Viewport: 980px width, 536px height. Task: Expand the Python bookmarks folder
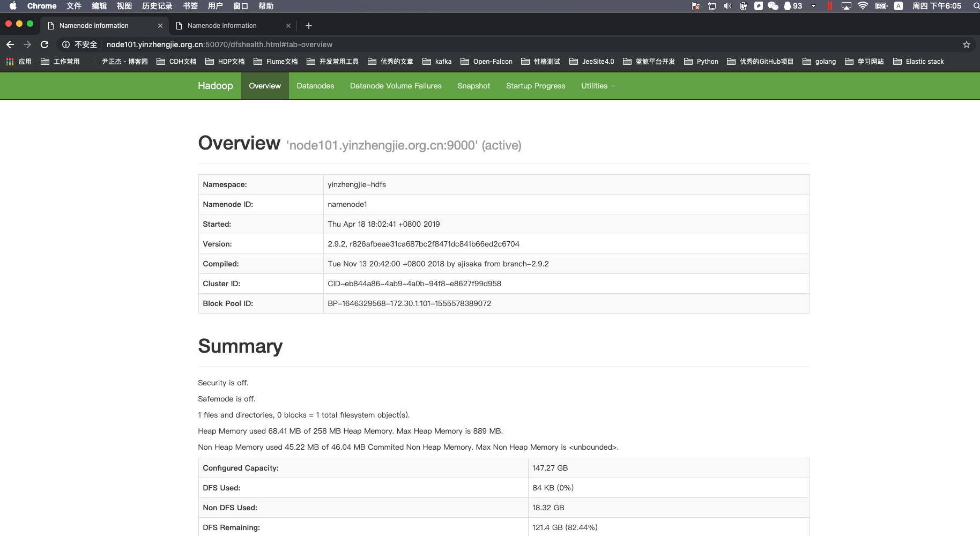(x=701, y=62)
